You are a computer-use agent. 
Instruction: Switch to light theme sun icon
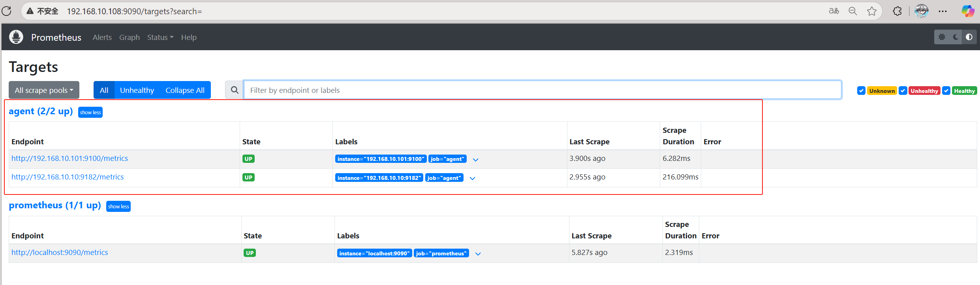942,37
